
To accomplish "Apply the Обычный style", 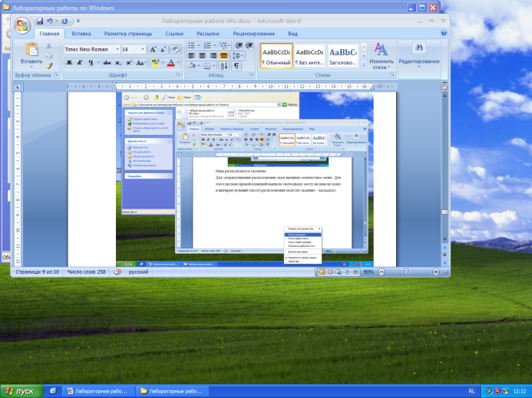I will point(276,56).
